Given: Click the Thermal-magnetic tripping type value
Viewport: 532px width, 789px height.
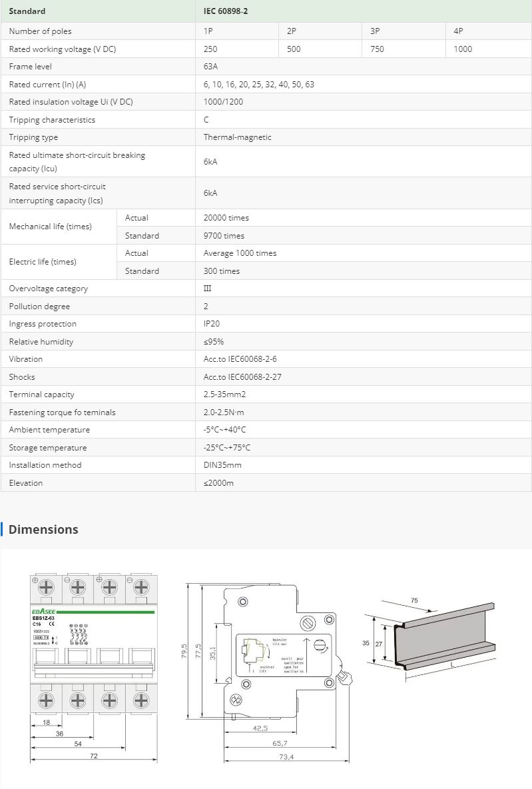Looking at the screenshot, I should 237,137.
